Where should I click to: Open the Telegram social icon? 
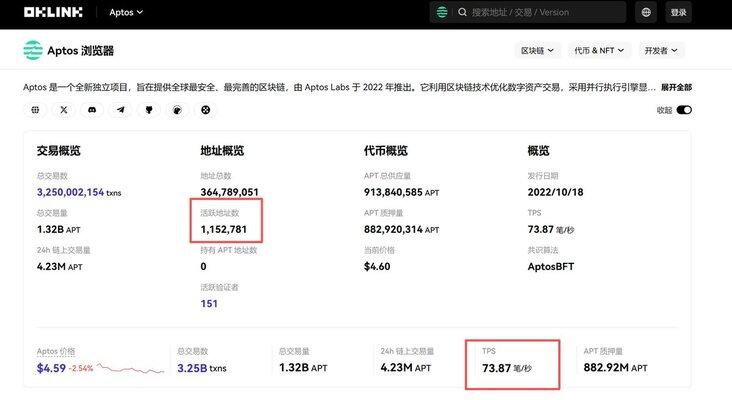pos(120,110)
